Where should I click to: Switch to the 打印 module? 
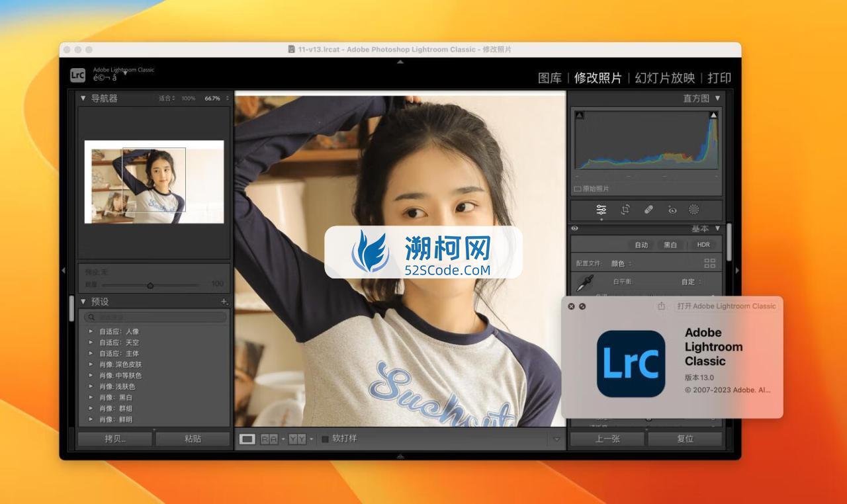tap(719, 78)
